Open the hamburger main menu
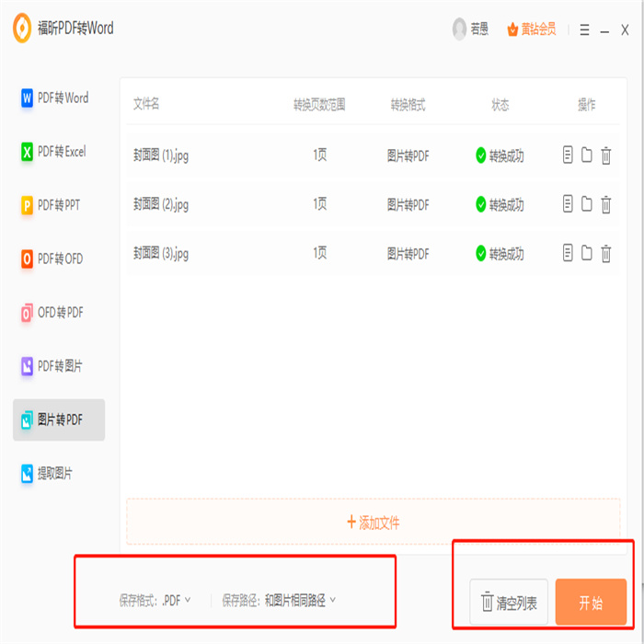Screen dimensions: 644x644 coord(581,29)
